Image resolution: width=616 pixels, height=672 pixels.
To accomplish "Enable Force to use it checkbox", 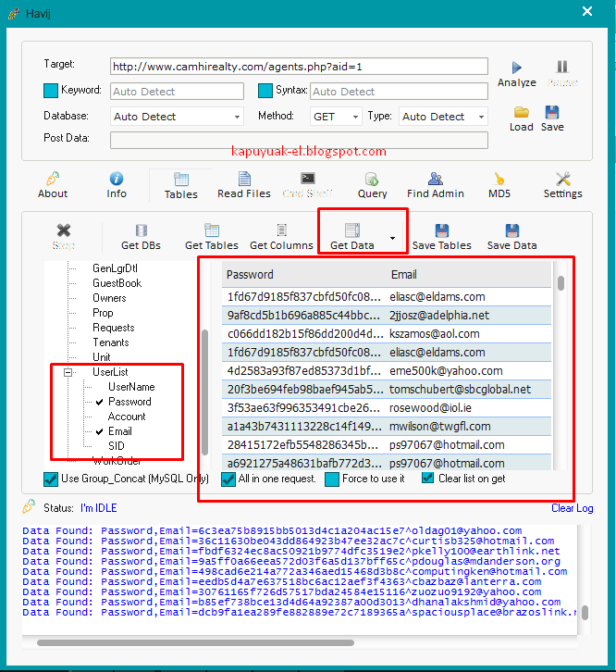I will 332,479.
